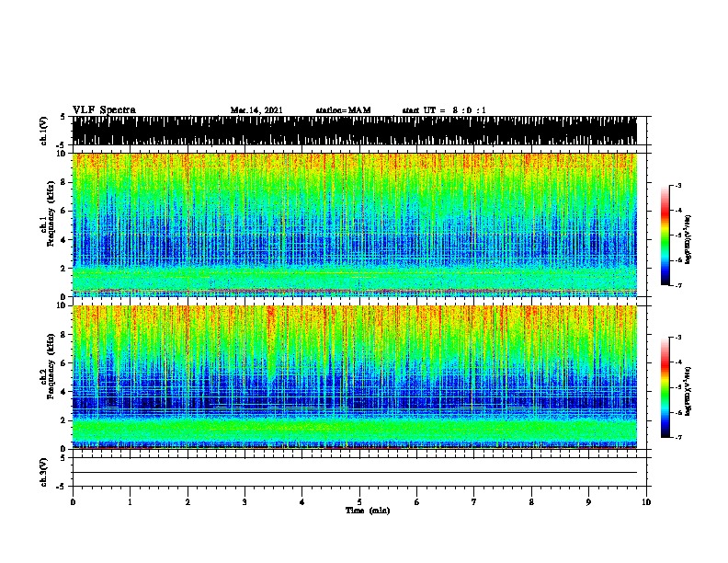
Task: Click the "station=MAM" header label
Action: coord(343,110)
